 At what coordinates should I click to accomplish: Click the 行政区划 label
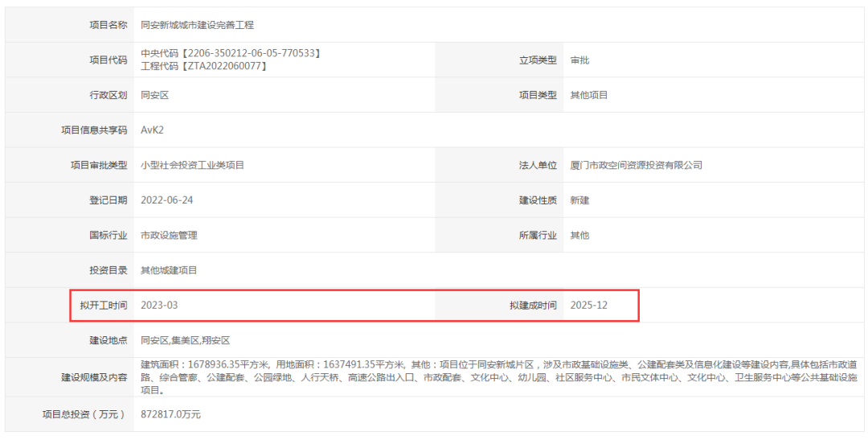click(108, 95)
